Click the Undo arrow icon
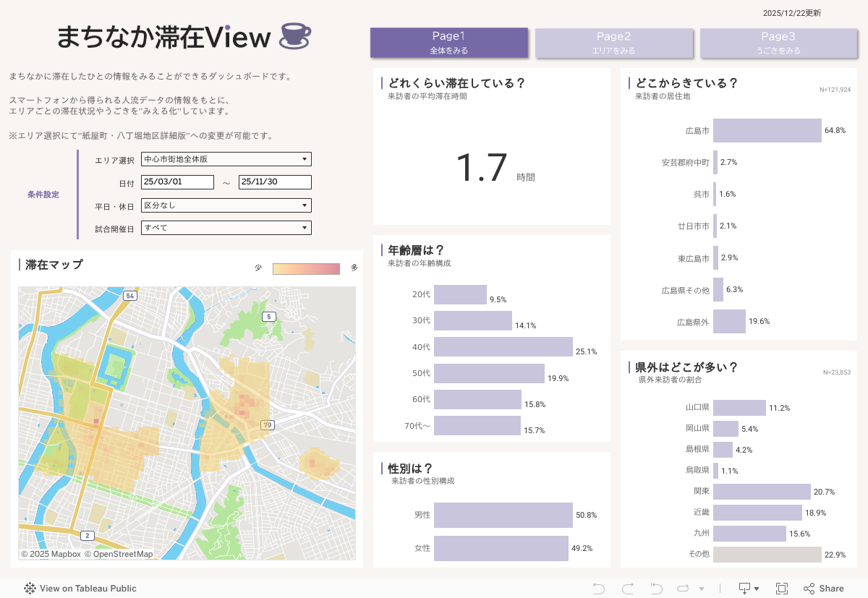 point(599,589)
